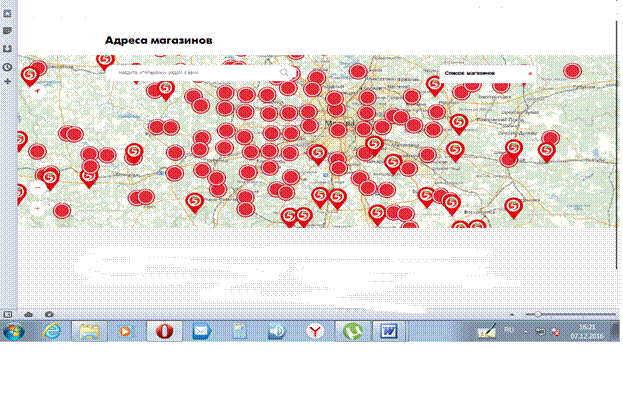Open the Opera browser in taskbar
Screen dimensions: 623x411
click(x=162, y=331)
